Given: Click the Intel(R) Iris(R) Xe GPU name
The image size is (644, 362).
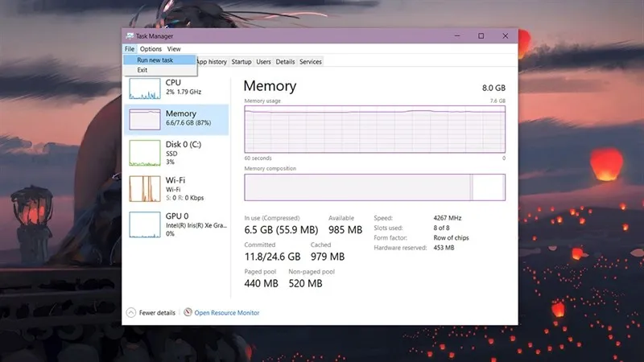Looking at the screenshot, I should pyautogui.click(x=196, y=225).
